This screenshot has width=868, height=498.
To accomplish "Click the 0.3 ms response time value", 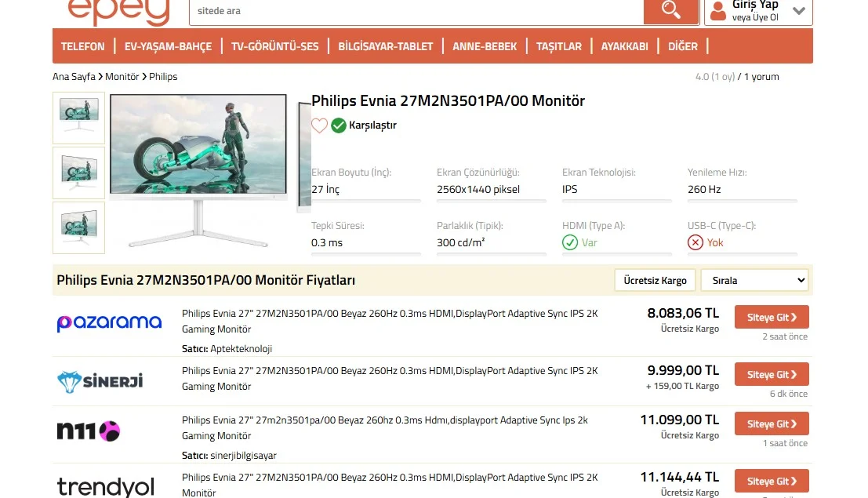I will 327,242.
